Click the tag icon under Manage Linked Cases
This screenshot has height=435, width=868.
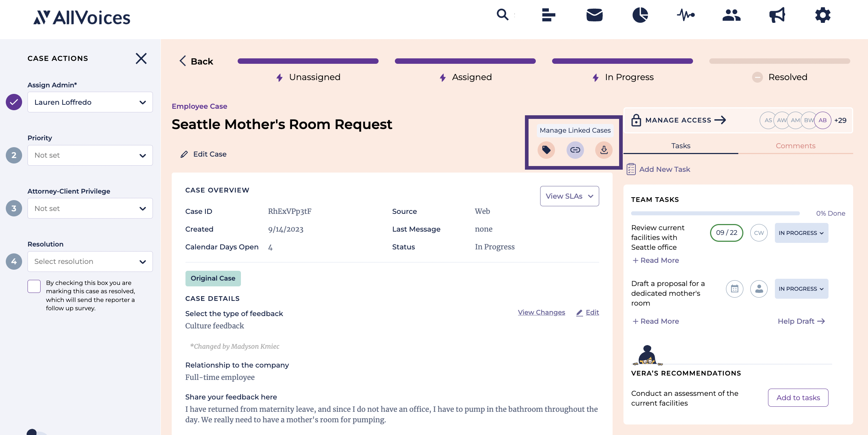pyautogui.click(x=546, y=150)
